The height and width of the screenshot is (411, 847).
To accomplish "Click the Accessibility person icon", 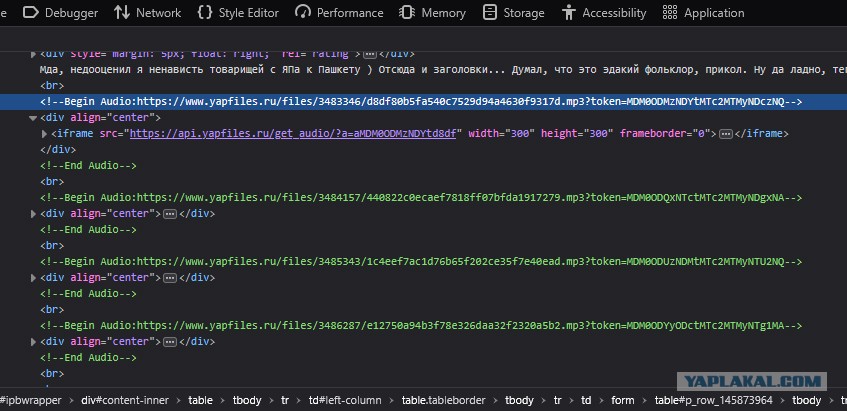I will [568, 13].
